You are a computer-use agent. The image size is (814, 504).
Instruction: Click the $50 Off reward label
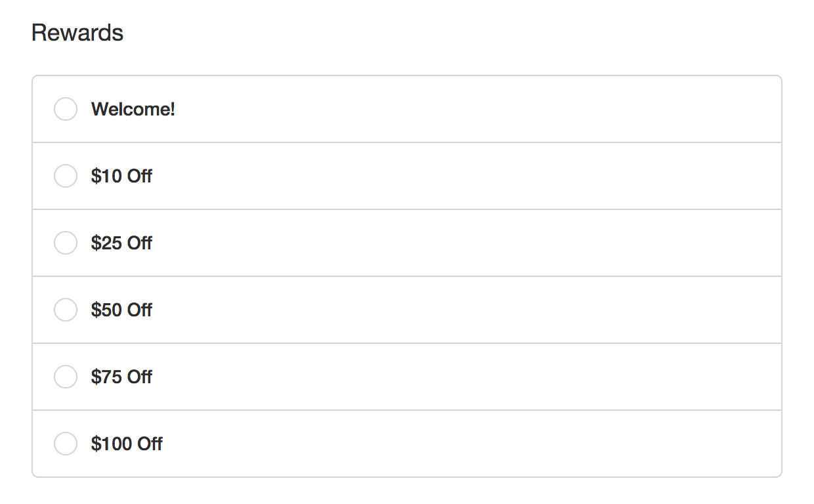click(121, 310)
